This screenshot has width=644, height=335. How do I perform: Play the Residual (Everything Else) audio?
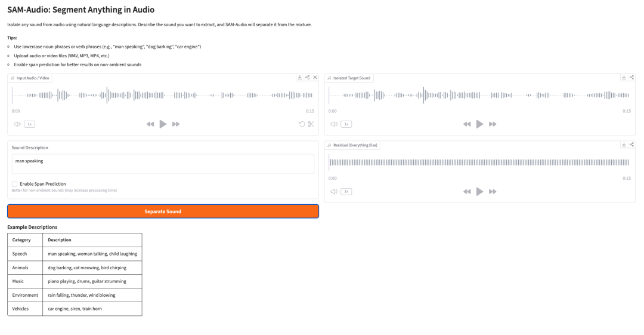pos(479,191)
